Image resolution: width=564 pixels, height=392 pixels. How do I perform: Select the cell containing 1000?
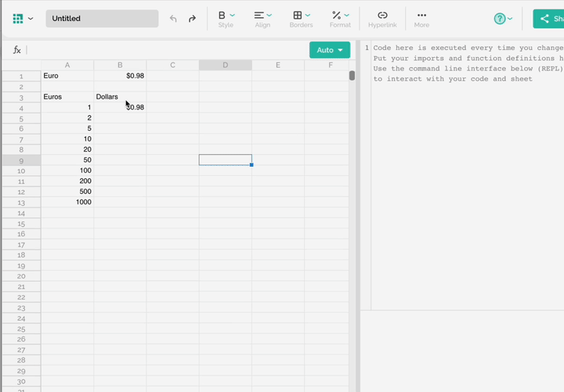[67, 202]
